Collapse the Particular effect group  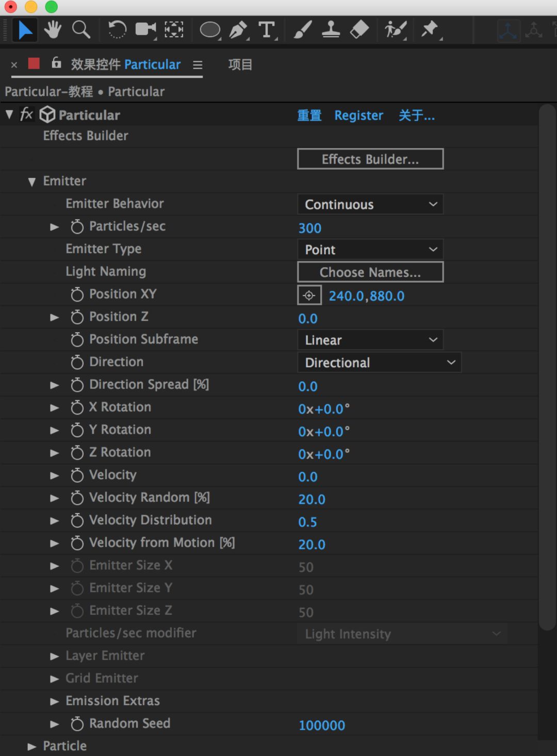[9, 114]
